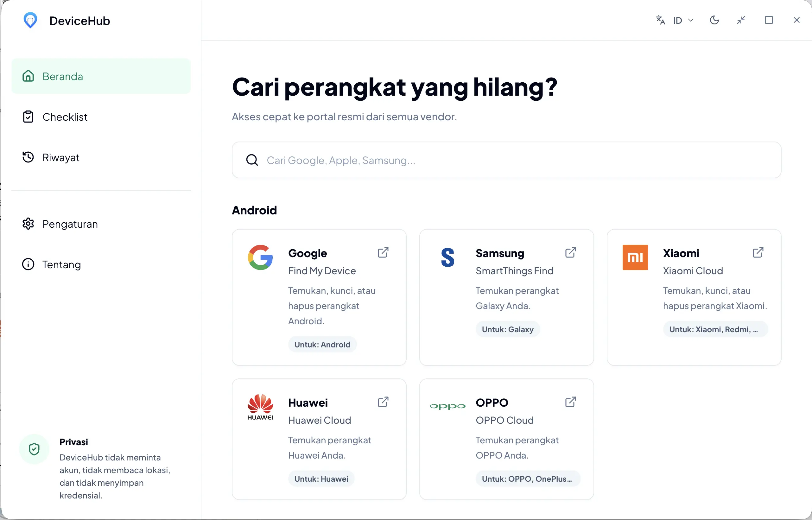This screenshot has height=520, width=812.
Task: Click the translate language icon
Action: [x=660, y=20]
